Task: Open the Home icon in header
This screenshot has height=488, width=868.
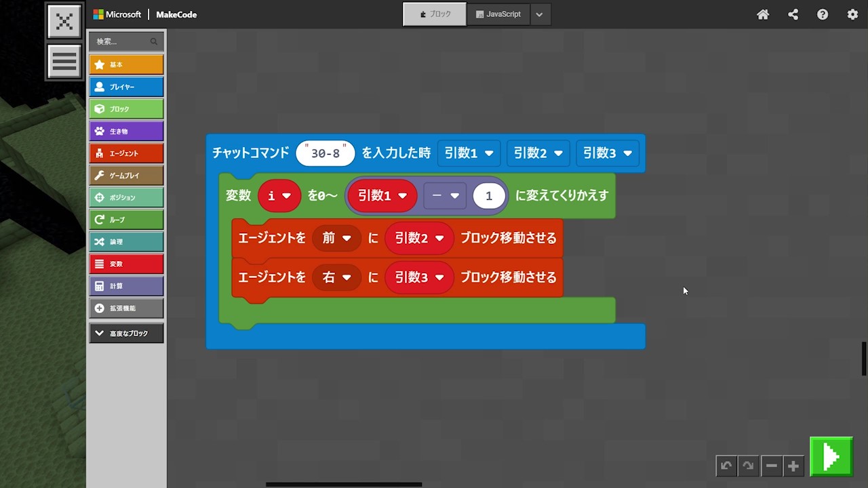Action: (763, 14)
